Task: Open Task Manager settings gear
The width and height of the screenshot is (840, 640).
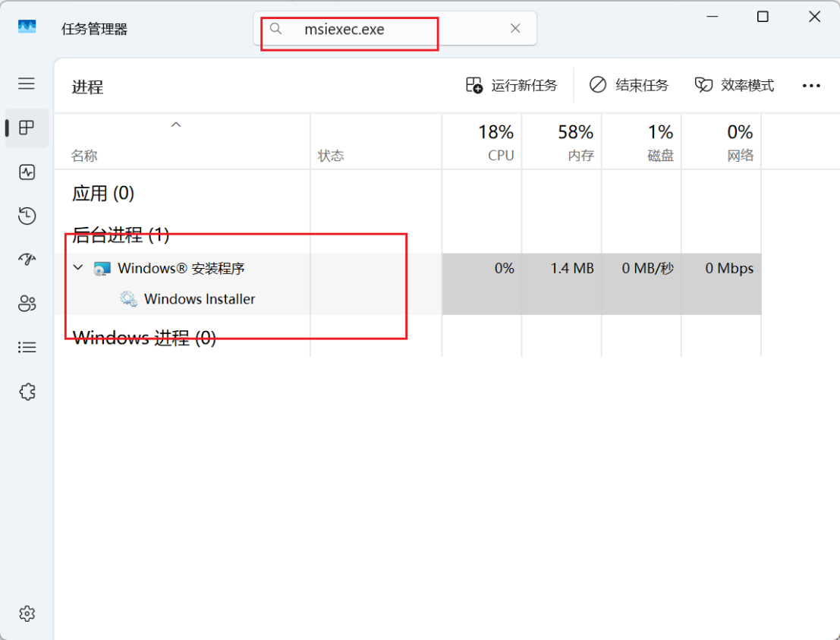Action: pyautogui.click(x=27, y=613)
